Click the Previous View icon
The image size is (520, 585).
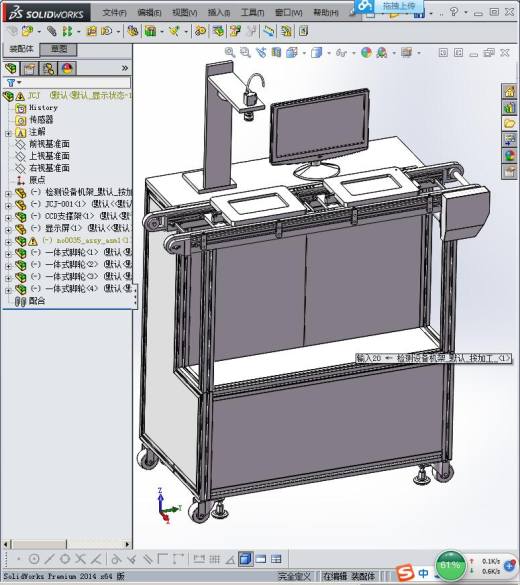[261, 53]
